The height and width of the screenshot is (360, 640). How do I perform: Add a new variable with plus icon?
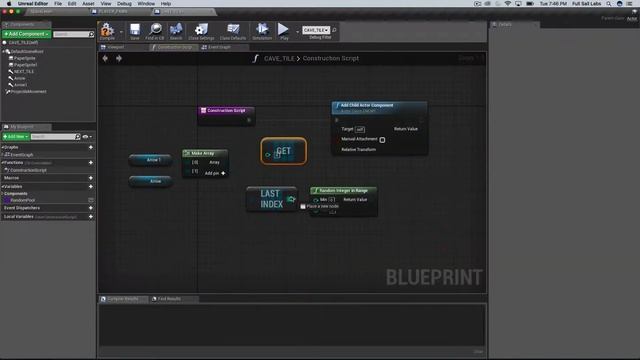91,187
